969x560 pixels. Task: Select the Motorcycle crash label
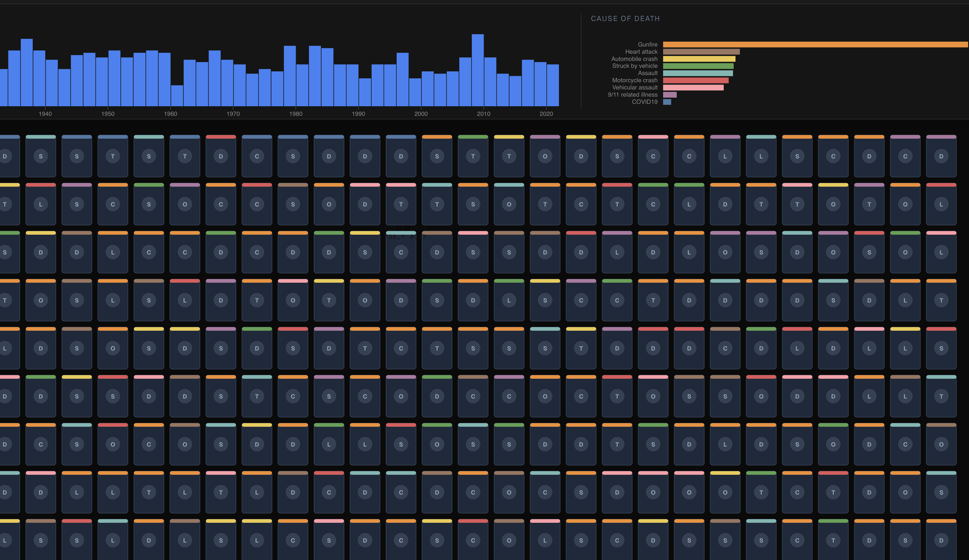point(635,80)
